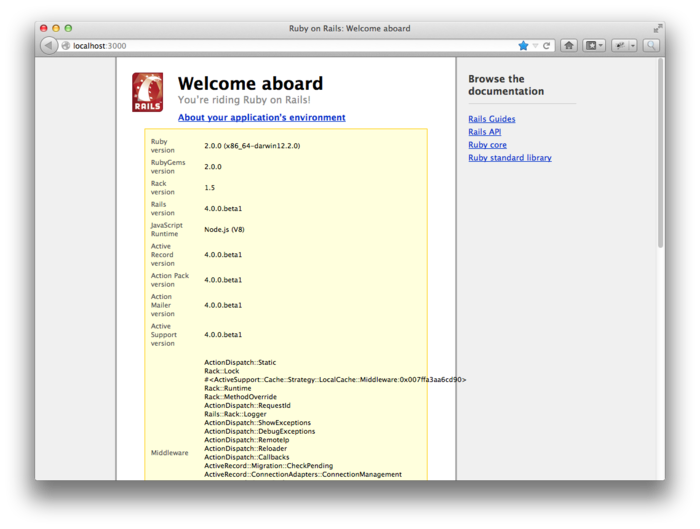This screenshot has width=700, height=529.
Task: Go back using the browser back arrow
Action: tap(49, 46)
